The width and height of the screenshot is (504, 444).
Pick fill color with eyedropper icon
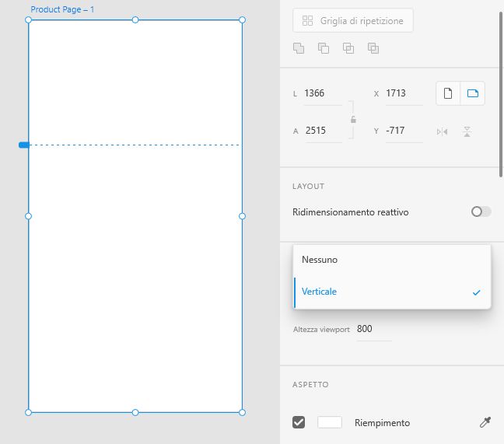coord(485,422)
